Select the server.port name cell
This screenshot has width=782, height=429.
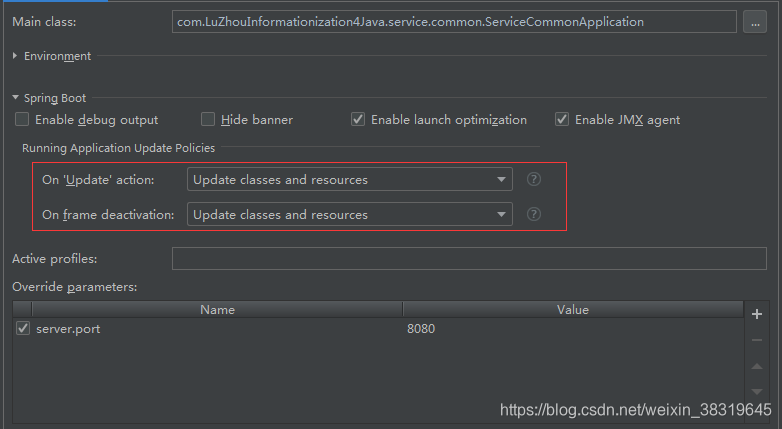[x=217, y=329]
